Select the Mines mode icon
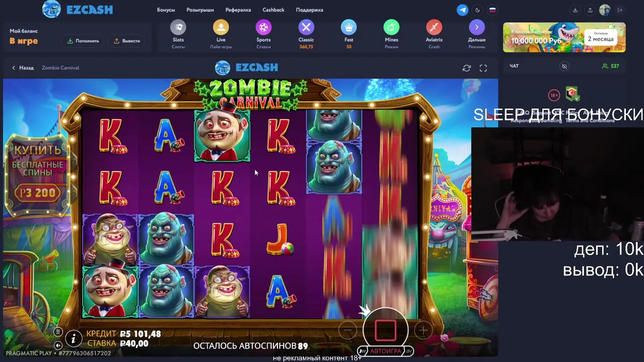Screen dimensions: 644x362 tap(391, 27)
